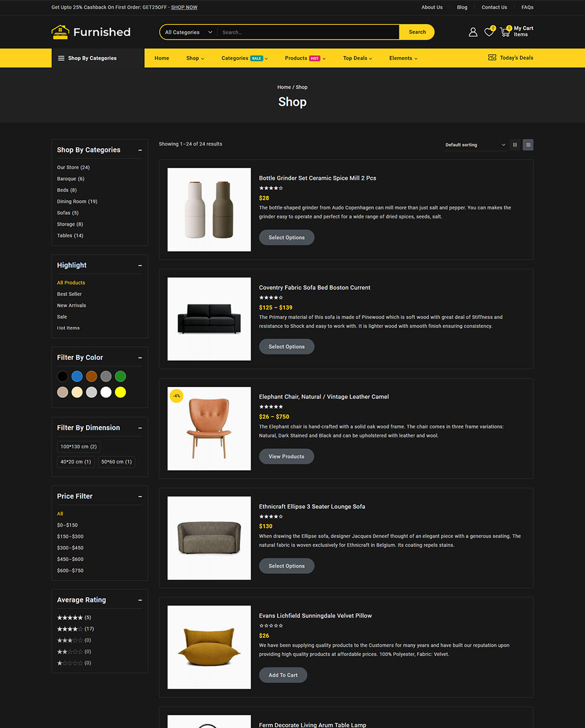
Task: Filter by 100*130 cm dimension
Action: [x=78, y=447]
